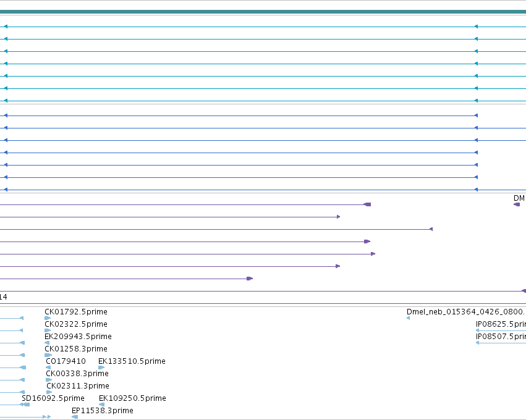Image resolution: width=526 pixels, height=420 pixels.
Task: Click the feature arrow beneath CK01792.5prime
Action: (48, 318)
